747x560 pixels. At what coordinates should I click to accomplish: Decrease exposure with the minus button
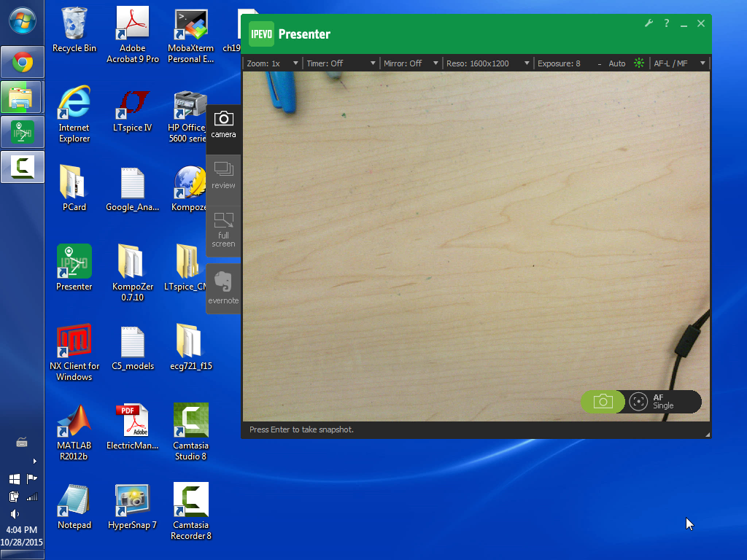click(600, 63)
